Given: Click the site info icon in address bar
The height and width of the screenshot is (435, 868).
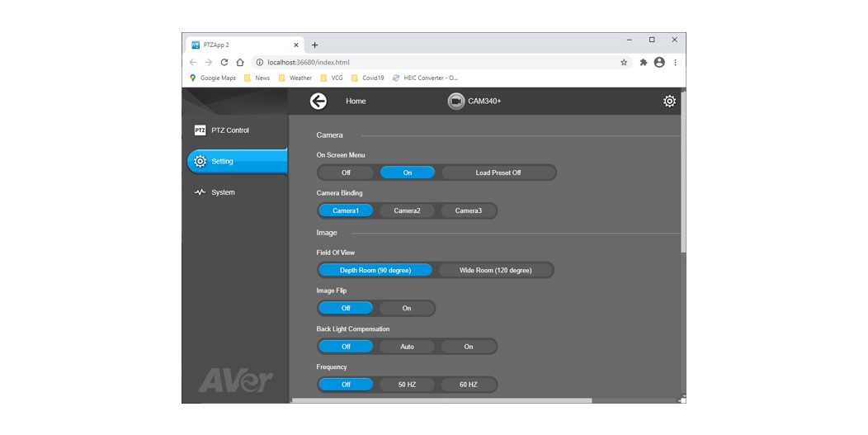Looking at the screenshot, I should click(260, 62).
